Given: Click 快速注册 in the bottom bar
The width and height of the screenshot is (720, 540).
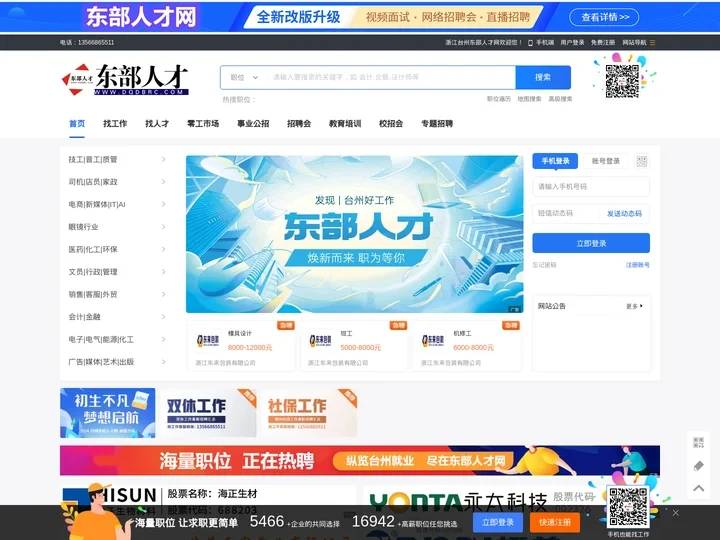Looking at the screenshot, I should coord(555,522).
